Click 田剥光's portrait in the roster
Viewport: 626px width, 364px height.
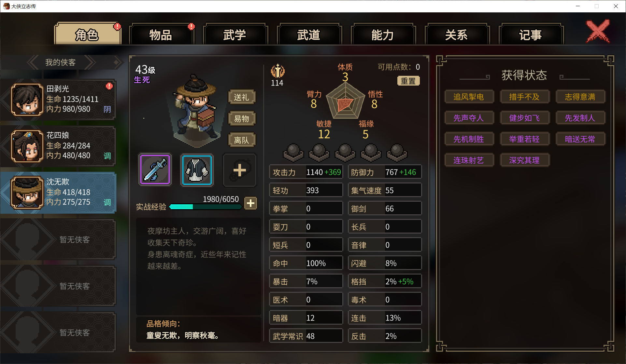click(27, 100)
